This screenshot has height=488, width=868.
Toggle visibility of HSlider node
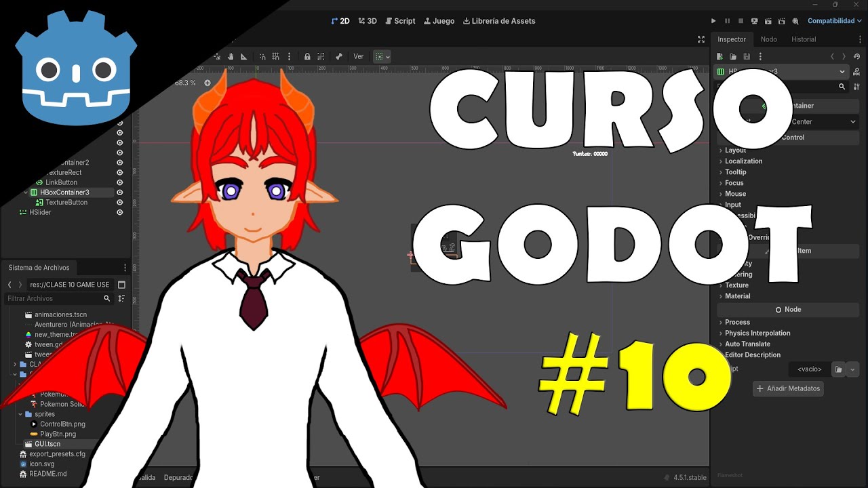click(119, 212)
